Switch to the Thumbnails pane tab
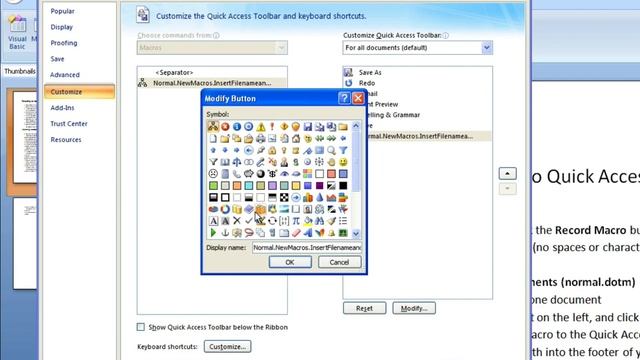Image resolution: width=640 pixels, height=360 pixels. tap(20, 71)
